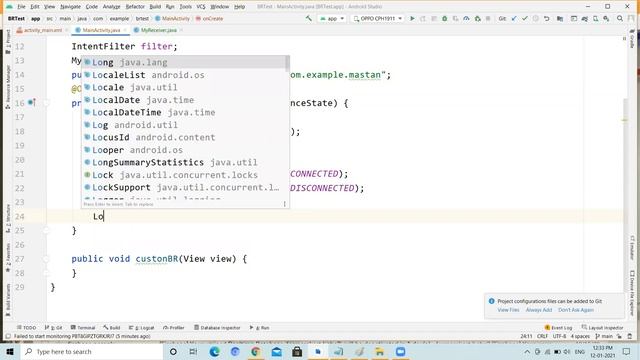Open the Layout Inspector tool window

click(602, 327)
